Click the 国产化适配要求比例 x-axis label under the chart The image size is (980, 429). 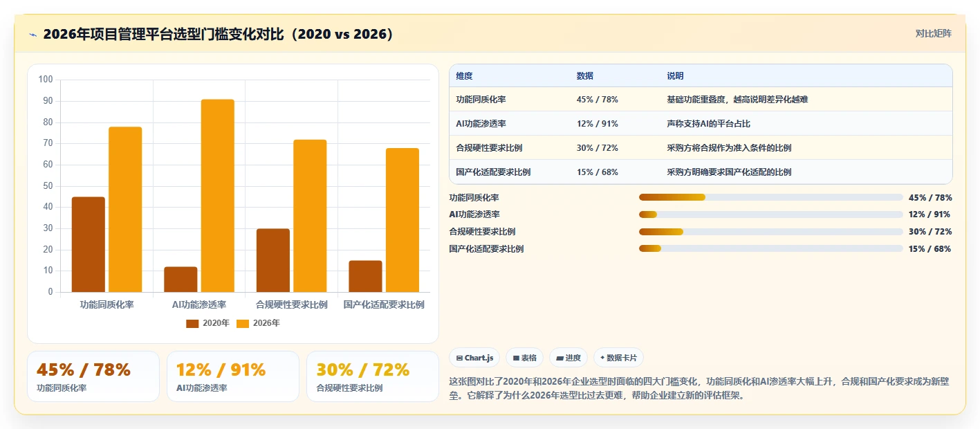(x=384, y=304)
